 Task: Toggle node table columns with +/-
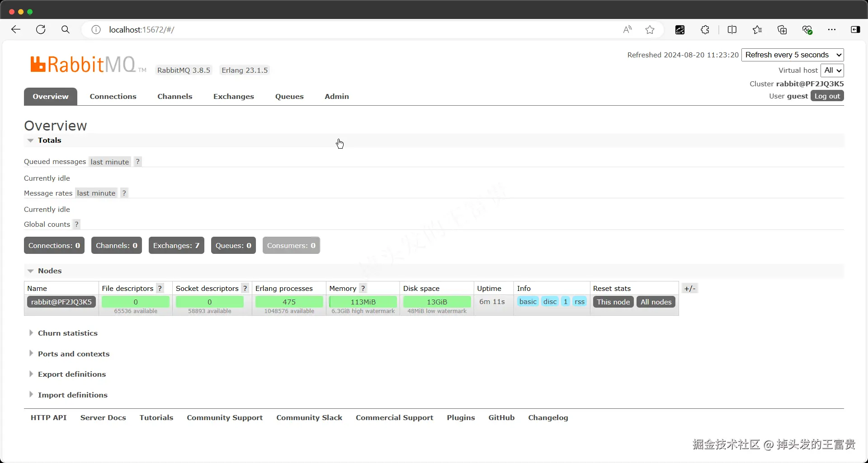[690, 288]
